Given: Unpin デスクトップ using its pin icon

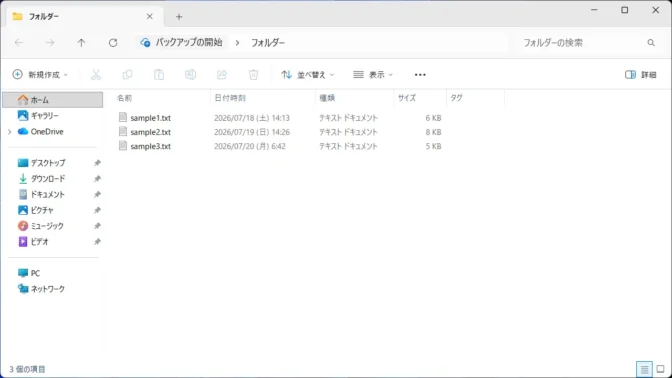Looking at the screenshot, I should pyautogui.click(x=97, y=163).
